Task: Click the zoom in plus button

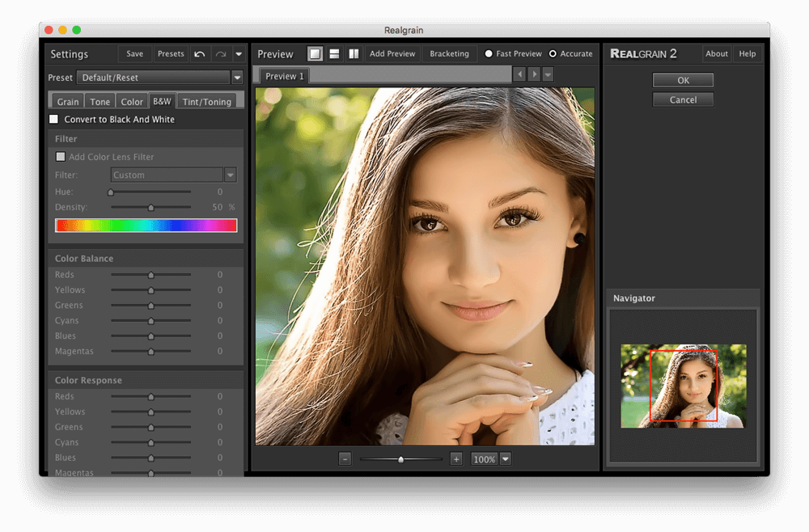Action: [456, 459]
